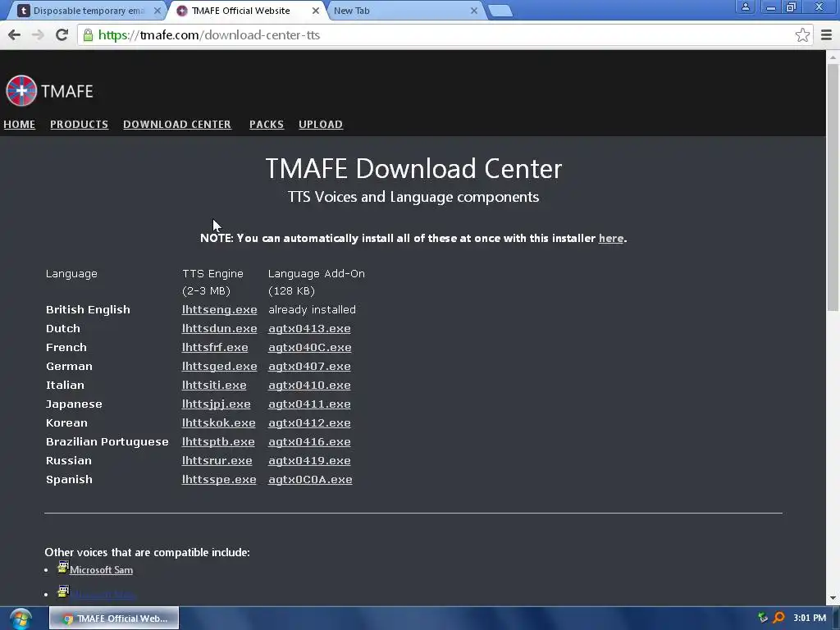This screenshot has height=630, width=840.
Task: Download agtx040C.exe French add-on
Action: point(309,347)
